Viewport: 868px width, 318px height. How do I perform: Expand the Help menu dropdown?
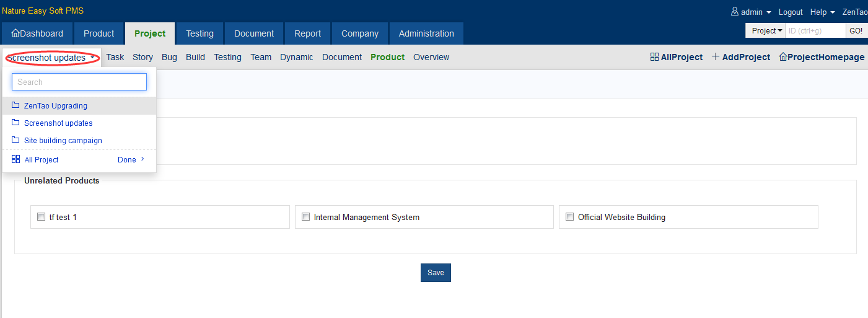[x=822, y=12]
